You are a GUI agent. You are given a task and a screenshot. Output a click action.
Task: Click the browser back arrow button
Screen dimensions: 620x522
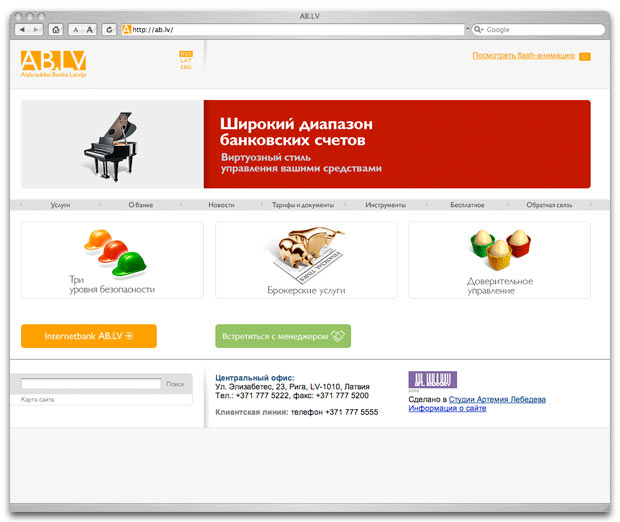coord(22,30)
